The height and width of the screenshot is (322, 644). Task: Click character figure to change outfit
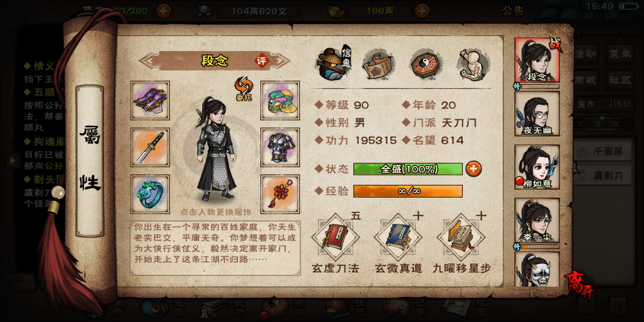216,148
